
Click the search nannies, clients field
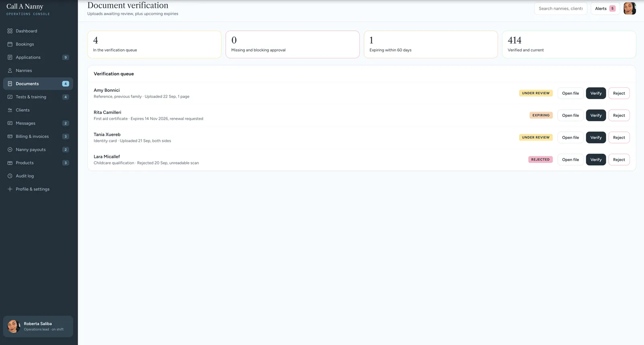[560, 8]
